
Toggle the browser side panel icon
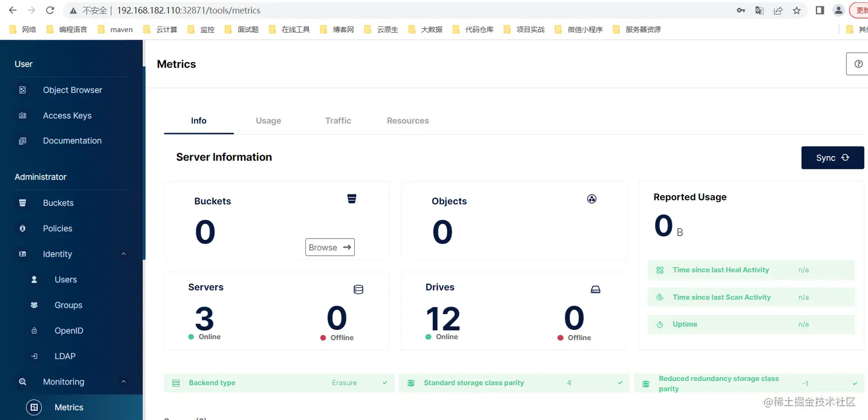click(x=820, y=10)
